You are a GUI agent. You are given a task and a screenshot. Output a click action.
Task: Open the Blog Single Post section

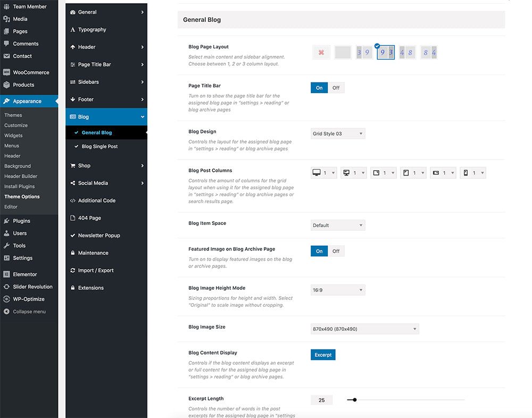[99, 146]
